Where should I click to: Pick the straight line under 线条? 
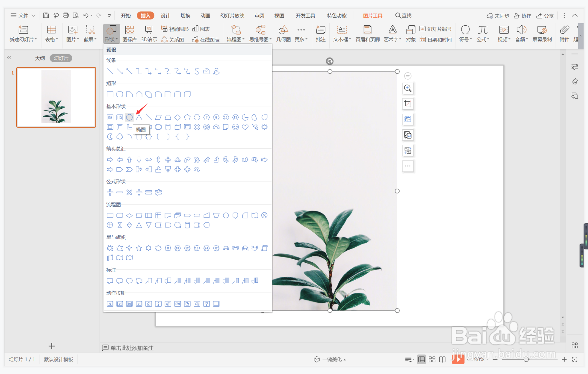[x=110, y=71]
